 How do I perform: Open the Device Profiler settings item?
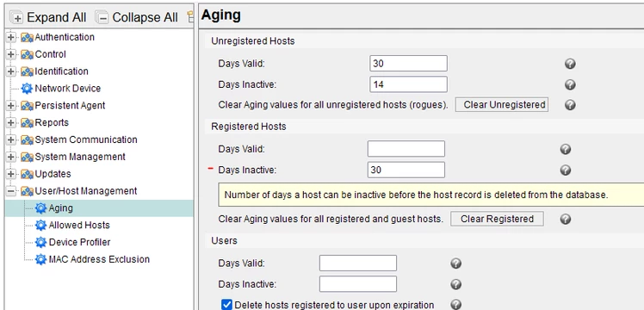coord(80,242)
